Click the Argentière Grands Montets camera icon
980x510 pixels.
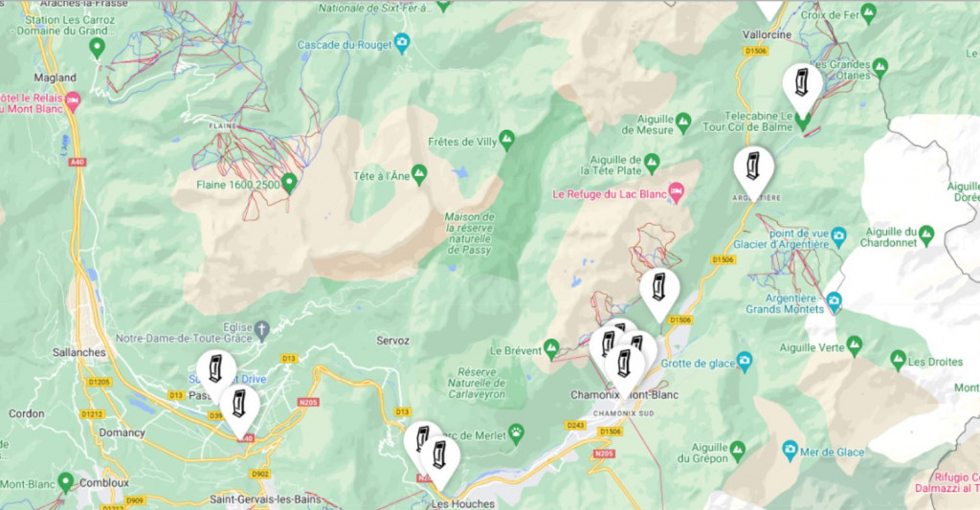coord(834,301)
